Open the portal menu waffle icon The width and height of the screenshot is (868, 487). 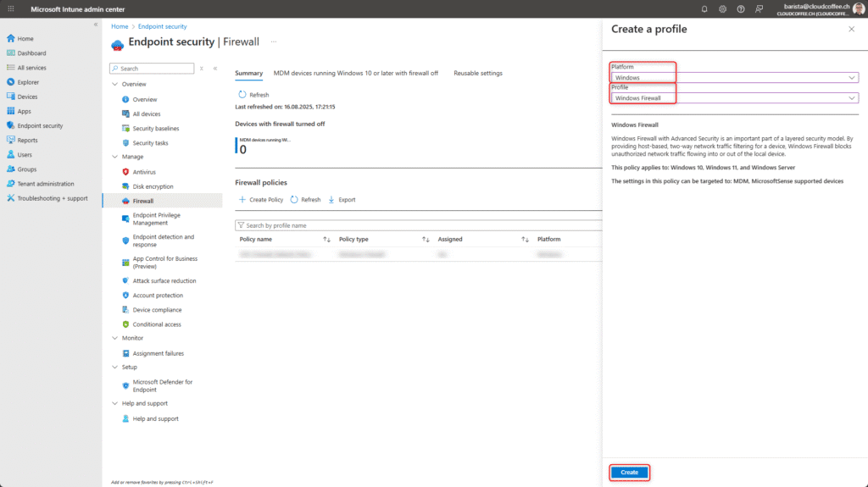(x=10, y=8)
